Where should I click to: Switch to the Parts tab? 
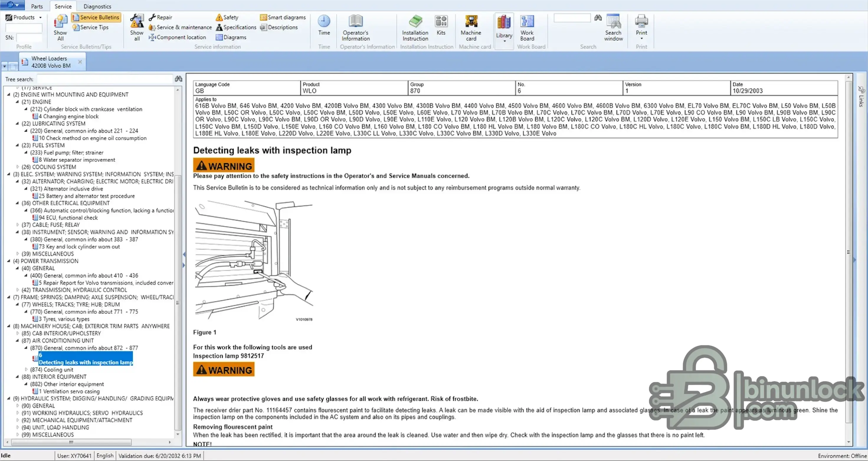(x=37, y=6)
